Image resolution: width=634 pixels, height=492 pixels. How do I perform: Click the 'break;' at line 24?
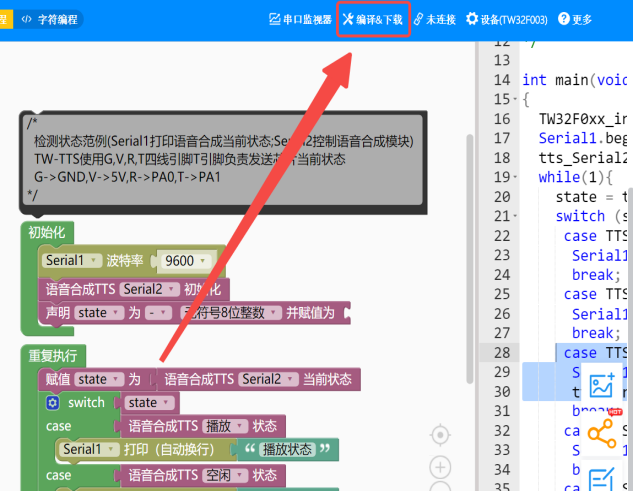point(596,275)
